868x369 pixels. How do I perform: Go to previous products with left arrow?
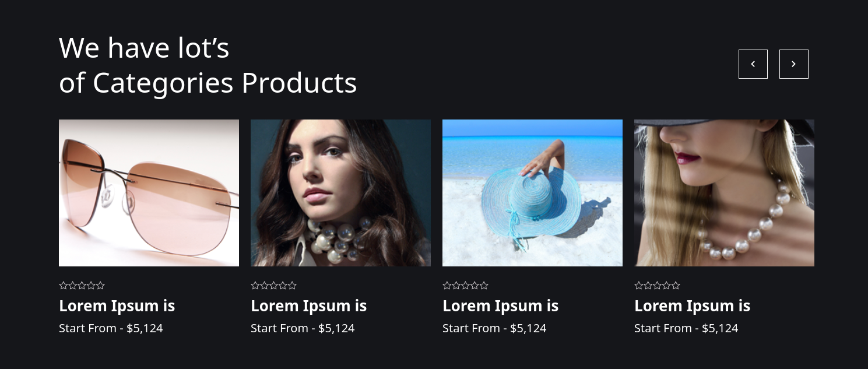click(x=753, y=64)
